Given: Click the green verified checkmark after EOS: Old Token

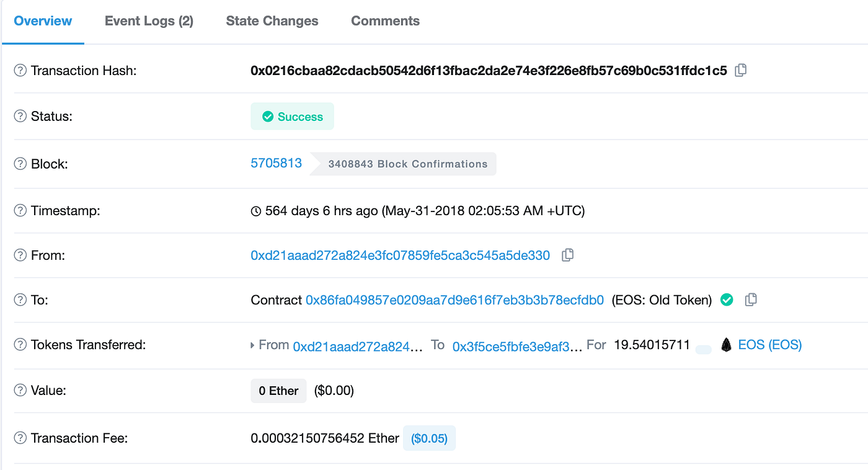Looking at the screenshot, I should (x=727, y=300).
